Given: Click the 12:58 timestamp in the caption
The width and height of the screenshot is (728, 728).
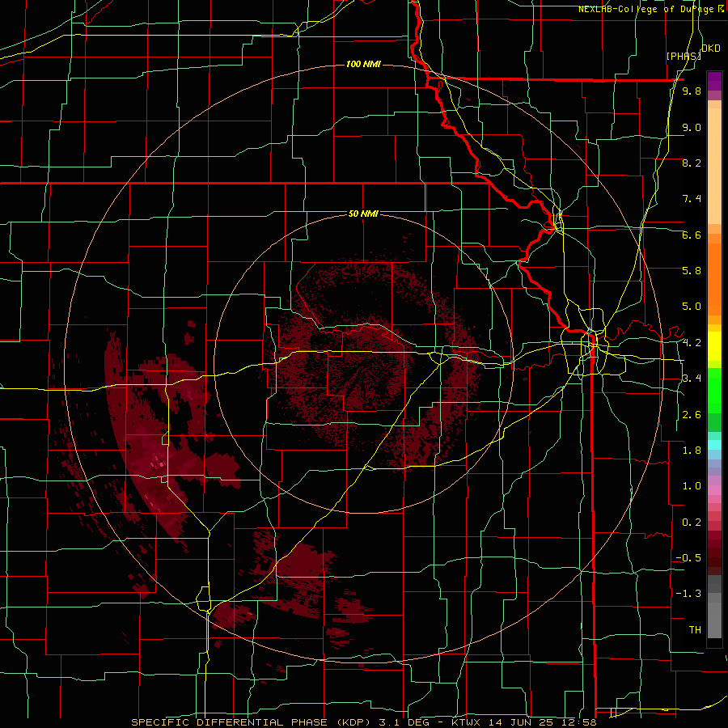Looking at the screenshot, I should click(580, 722).
